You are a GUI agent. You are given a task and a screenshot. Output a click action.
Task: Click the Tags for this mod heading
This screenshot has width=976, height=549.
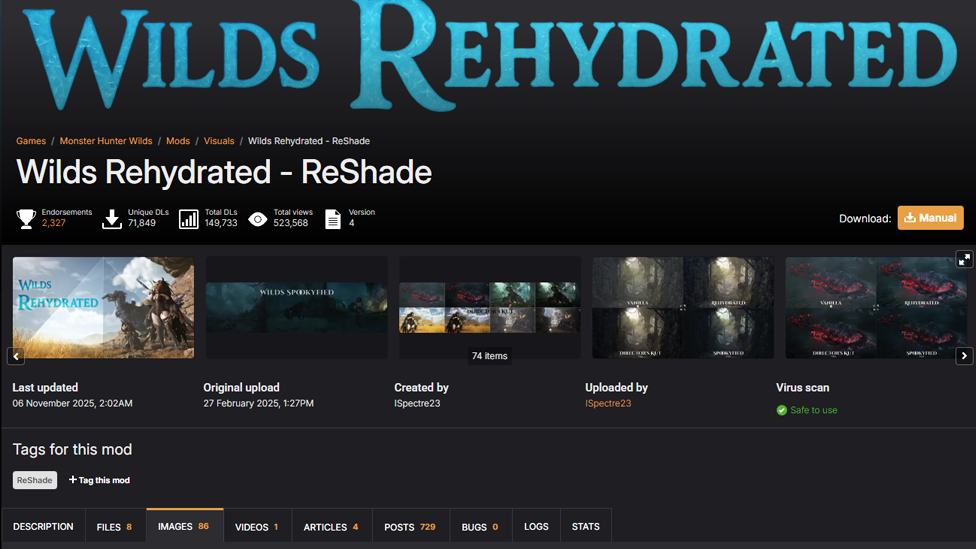pyautogui.click(x=72, y=449)
